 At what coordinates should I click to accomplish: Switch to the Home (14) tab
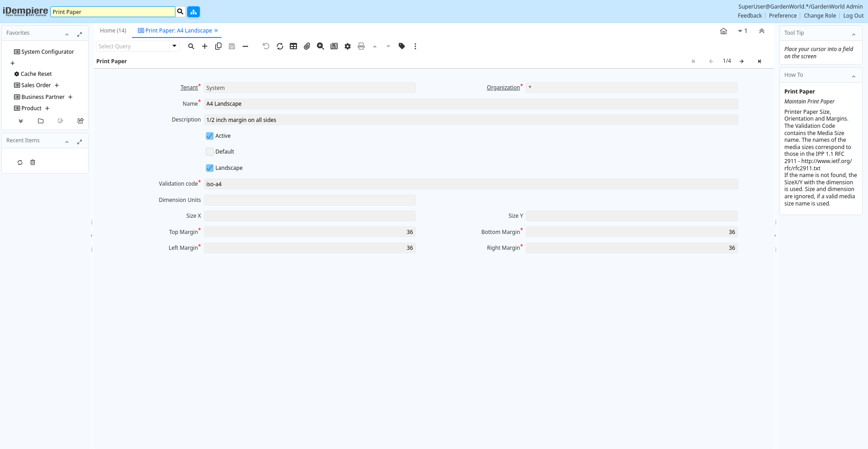pos(113,31)
